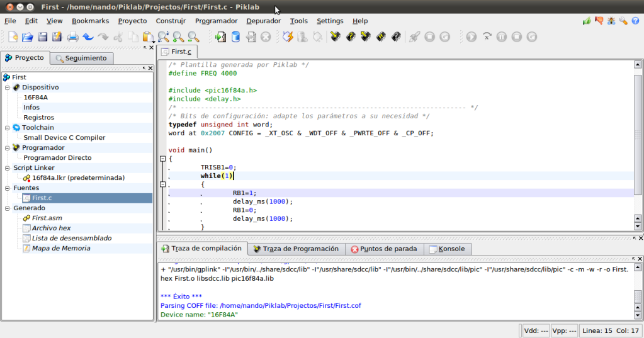Screen dimensions: 644x338
Task: Open the Proyecto menu
Action: click(x=132, y=21)
